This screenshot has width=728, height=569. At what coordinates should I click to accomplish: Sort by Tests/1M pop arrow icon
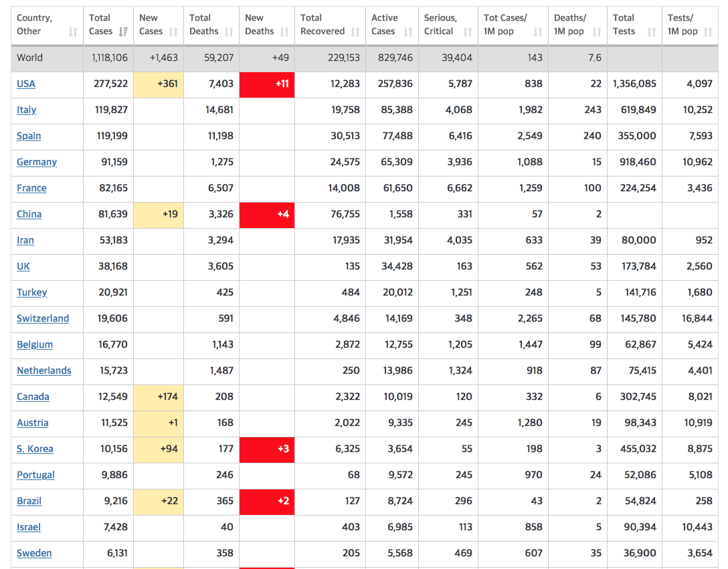tap(707, 31)
